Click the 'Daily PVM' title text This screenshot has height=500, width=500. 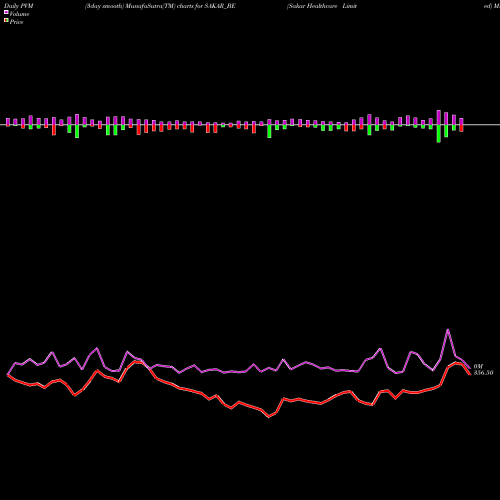point(19,6)
